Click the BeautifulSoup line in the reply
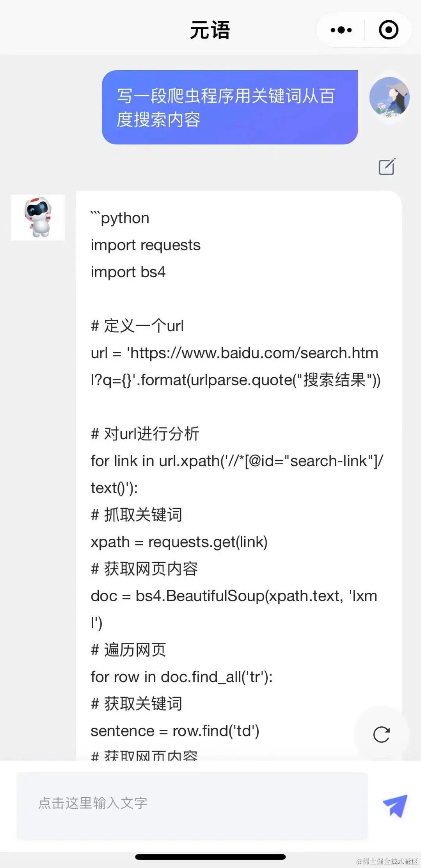Screen dimensions: 421x868 (234, 596)
